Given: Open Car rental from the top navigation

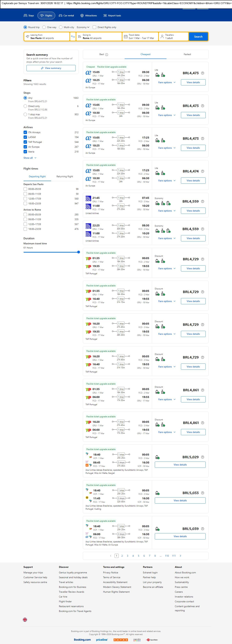Looking at the screenshot, I should 66,16.
